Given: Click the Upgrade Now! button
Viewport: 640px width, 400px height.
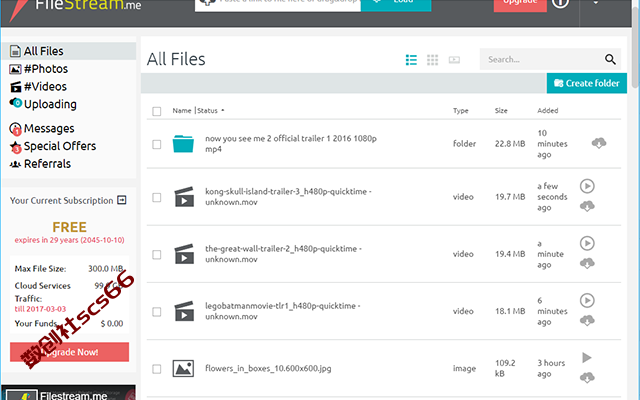Looking at the screenshot, I should tap(69, 352).
